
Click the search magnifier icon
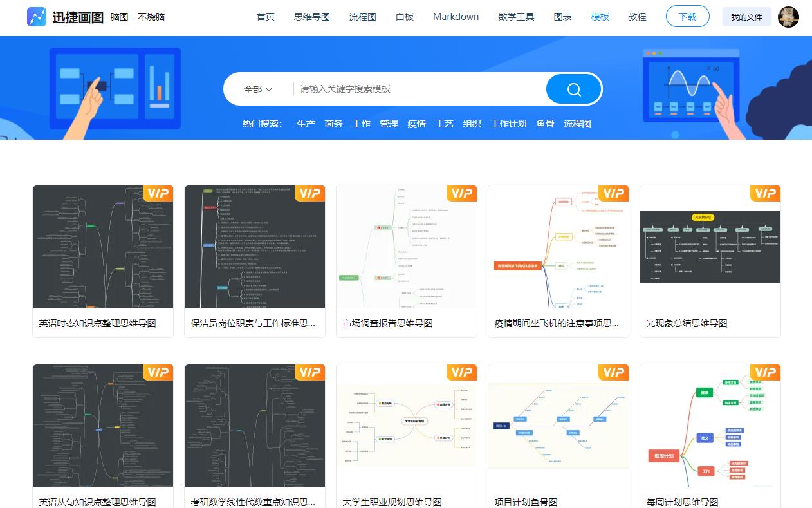click(x=573, y=89)
